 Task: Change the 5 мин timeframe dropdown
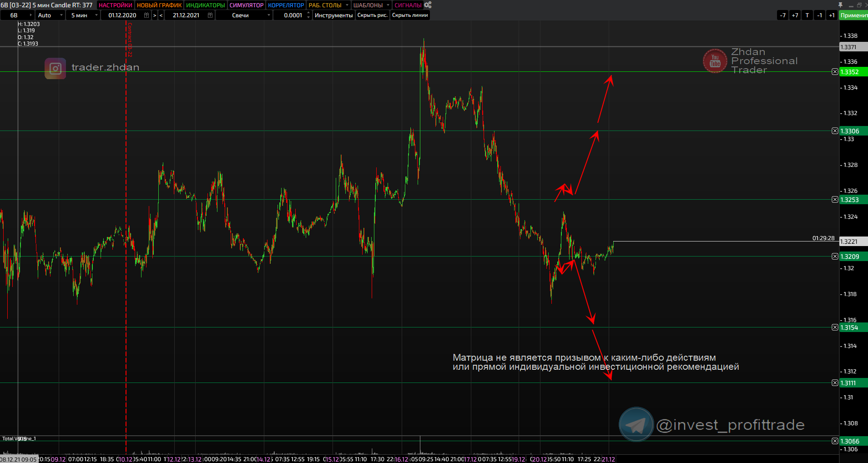[x=83, y=15]
